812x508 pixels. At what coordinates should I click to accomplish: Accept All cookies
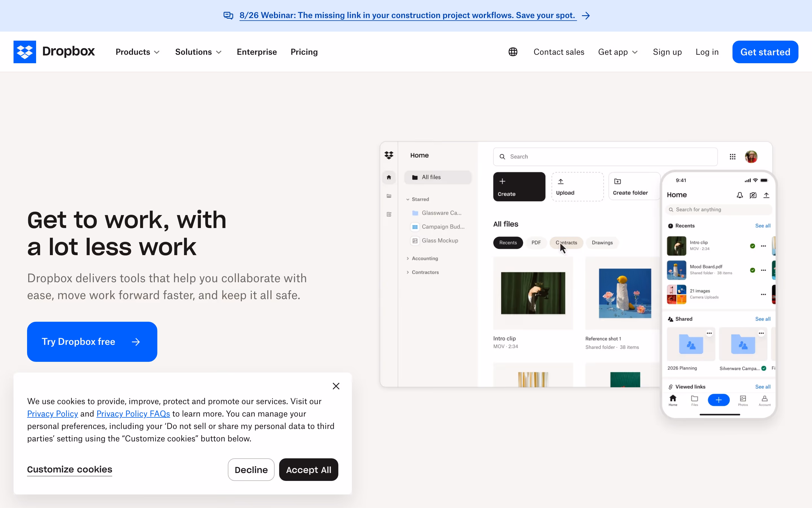[x=308, y=470]
